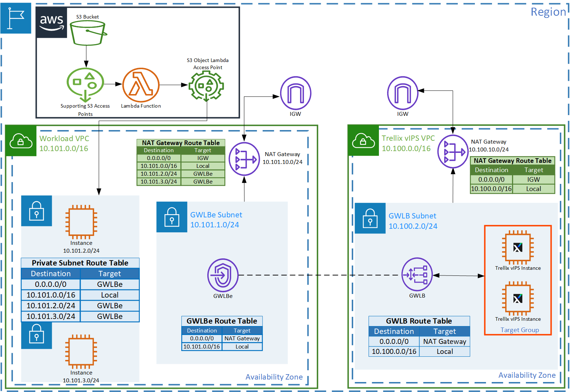Click the Lambda Function caption

click(x=141, y=106)
